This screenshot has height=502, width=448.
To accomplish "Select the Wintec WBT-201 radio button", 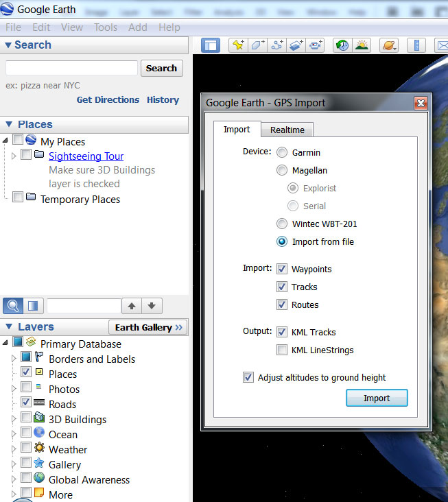I will [x=282, y=224].
